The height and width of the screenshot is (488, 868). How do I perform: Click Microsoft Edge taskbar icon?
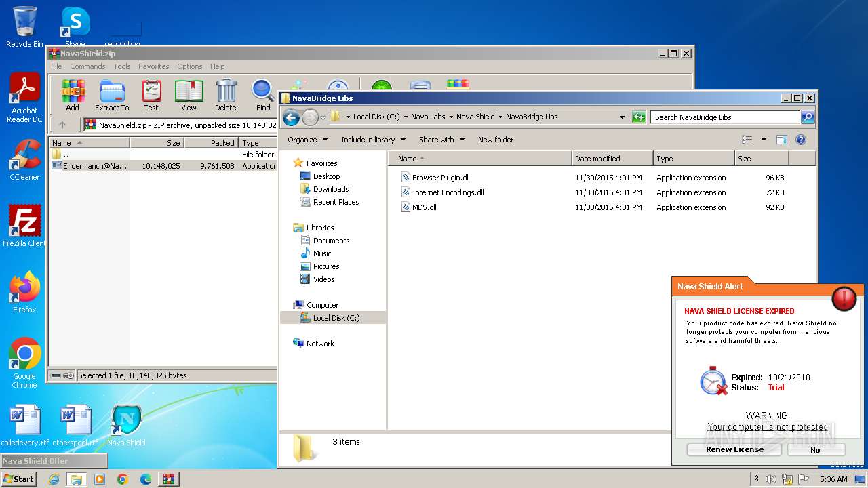tap(146, 479)
